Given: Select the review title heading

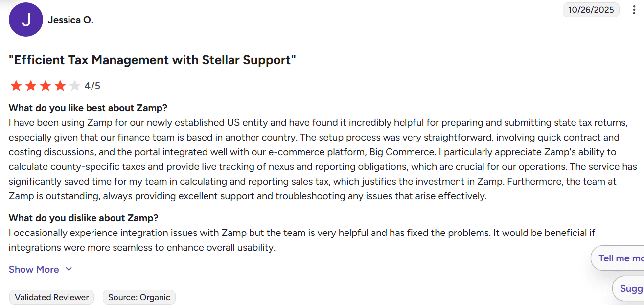Looking at the screenshot, I should [x=153, y=59].
